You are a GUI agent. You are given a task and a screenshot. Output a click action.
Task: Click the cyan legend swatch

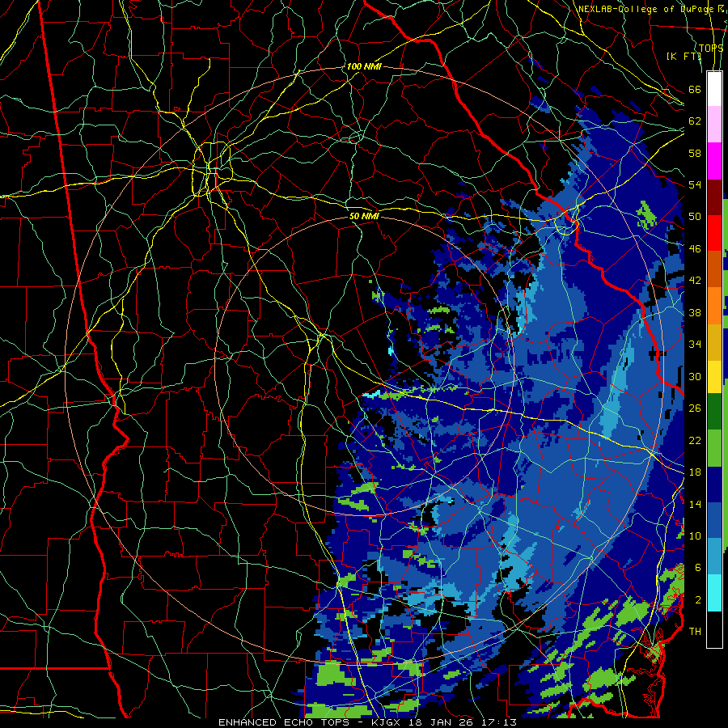714,594
